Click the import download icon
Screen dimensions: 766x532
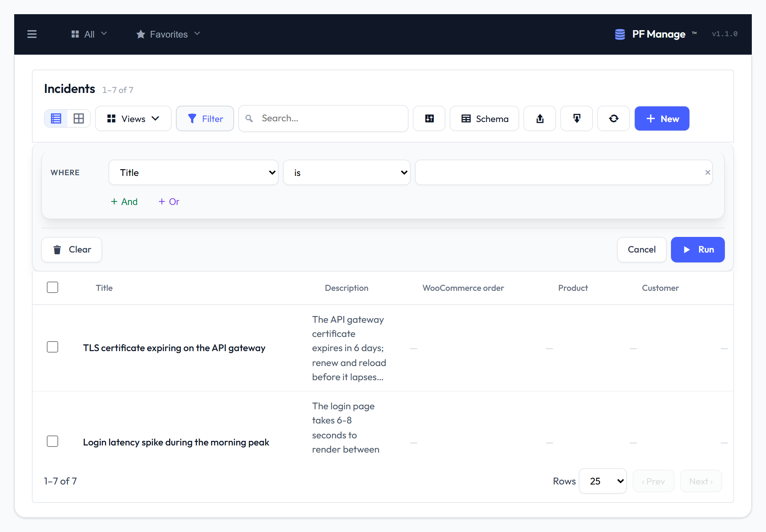coord(577,118)
